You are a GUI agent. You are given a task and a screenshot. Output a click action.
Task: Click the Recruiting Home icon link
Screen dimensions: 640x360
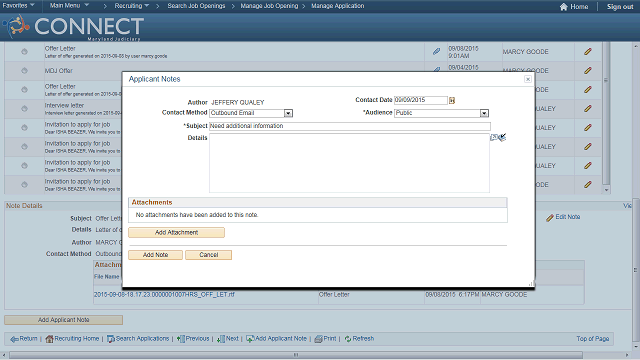[49, 339]
